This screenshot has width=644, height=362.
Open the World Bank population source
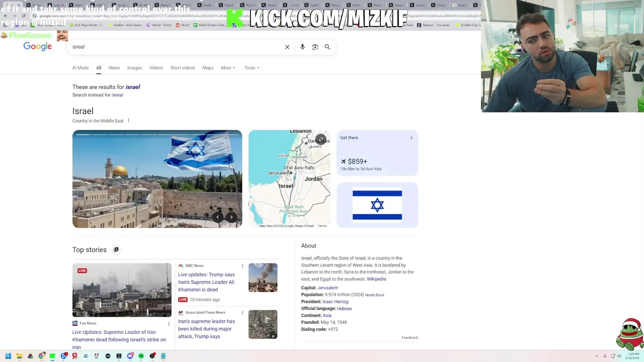click(375, 295)
